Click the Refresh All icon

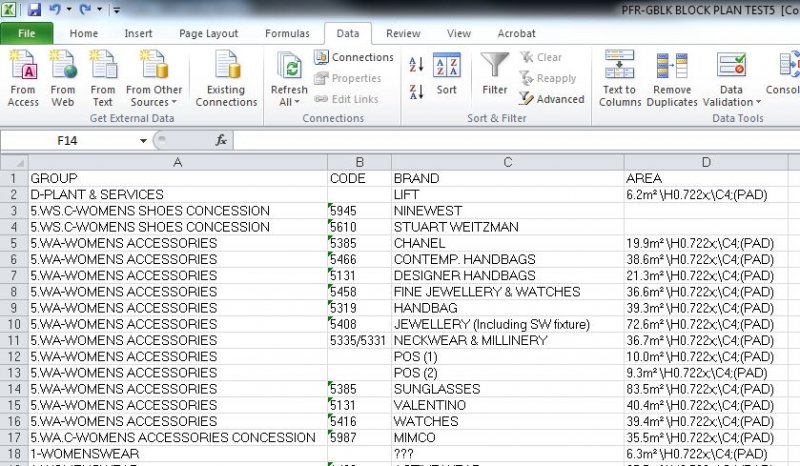(289, 66)
